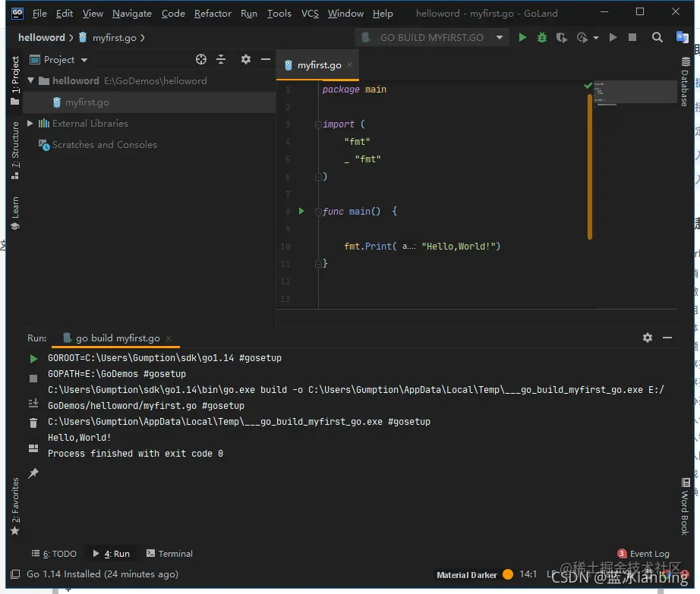The image size is (700, 594).
Task: Toggle the 7: Structure tool window
Action: click(x=15, y=150)
